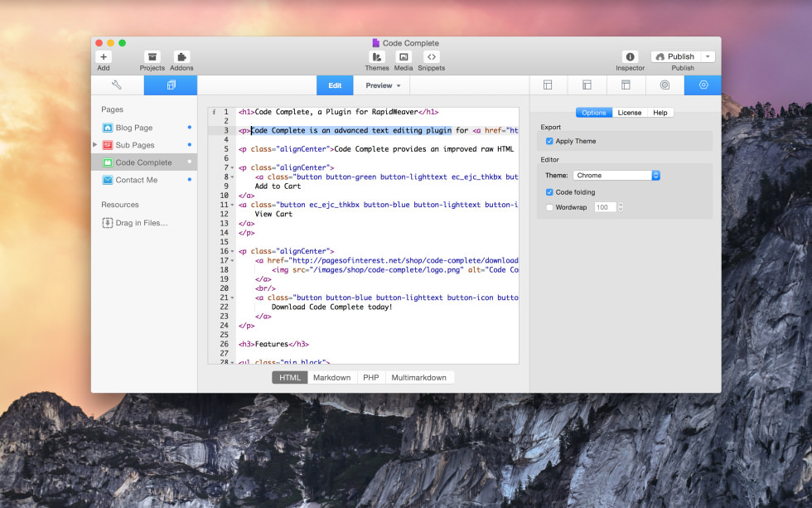Viewport: 812px width, 508px height.
Task: Enable the Wordwrap checkbox
Action: click(x=549, y=207)
